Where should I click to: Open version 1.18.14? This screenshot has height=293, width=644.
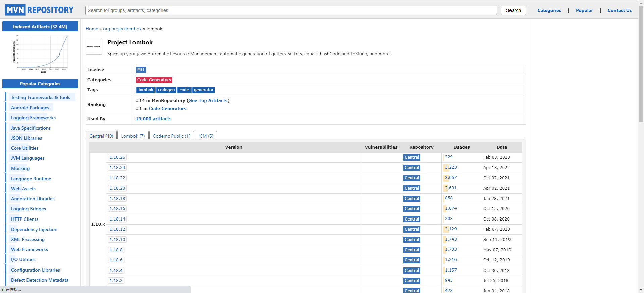pyautogui.click(x=117, y=219)
